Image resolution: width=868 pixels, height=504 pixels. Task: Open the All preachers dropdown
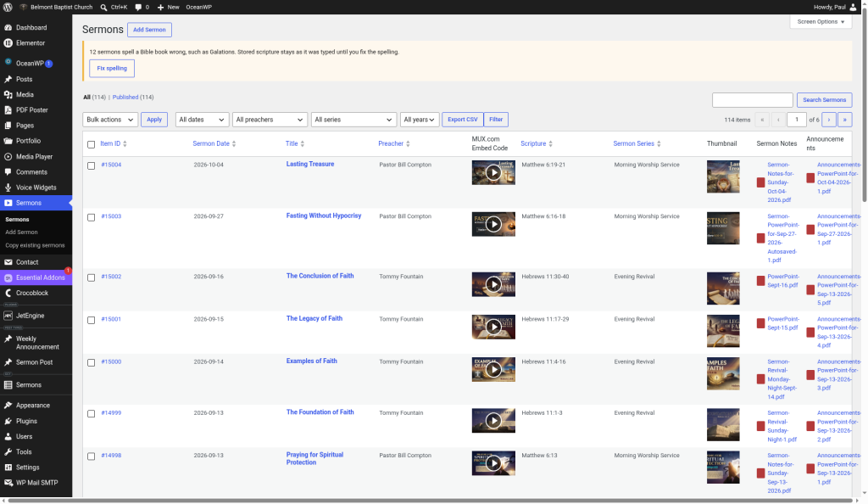tap(270, 120)
